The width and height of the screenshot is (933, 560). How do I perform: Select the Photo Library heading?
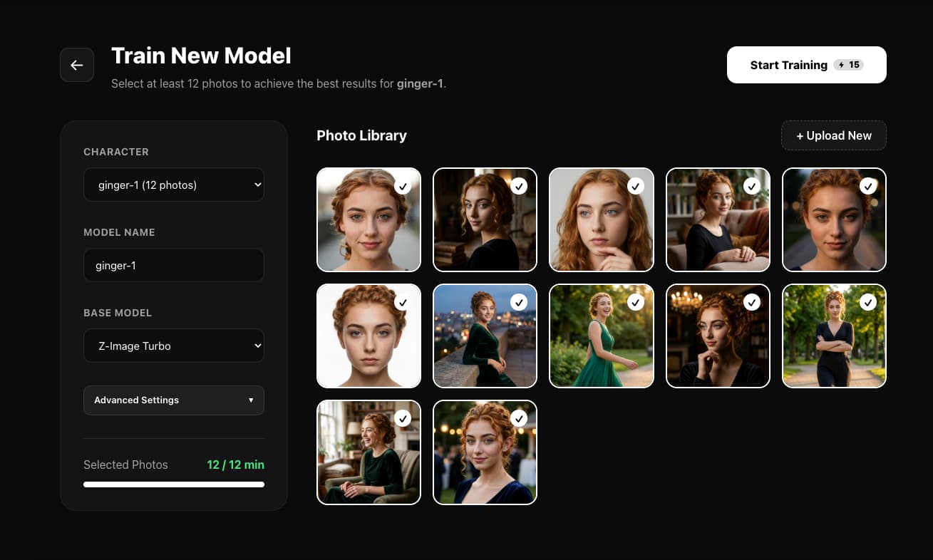361,135
